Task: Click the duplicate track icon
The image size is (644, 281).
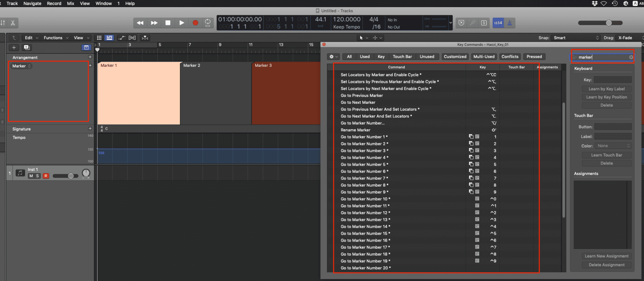Action: 27,48
